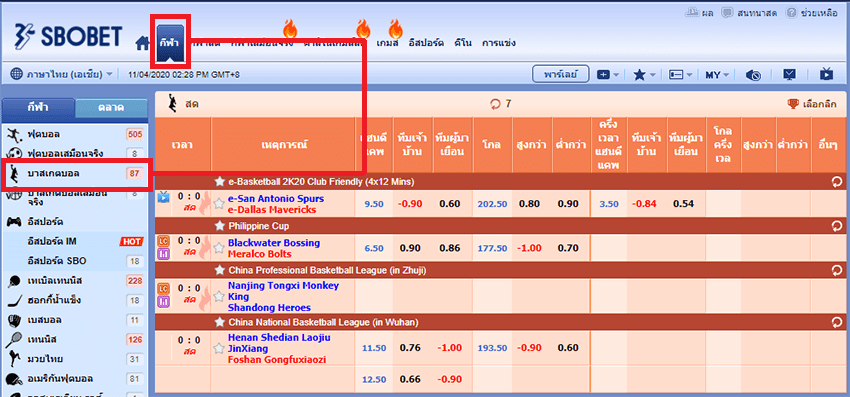Click away odds 0.60 for e-Dallas Mavericks

pos(450,204)
